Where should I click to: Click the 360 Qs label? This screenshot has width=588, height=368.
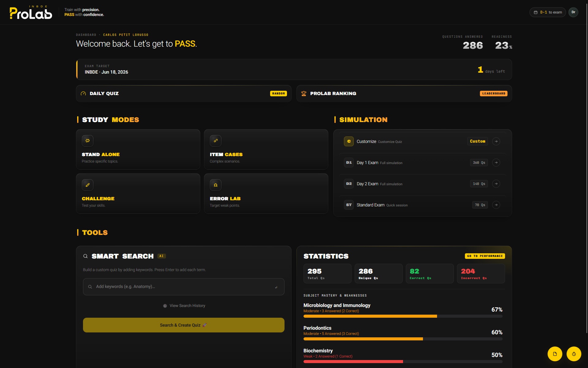(479, 163)
